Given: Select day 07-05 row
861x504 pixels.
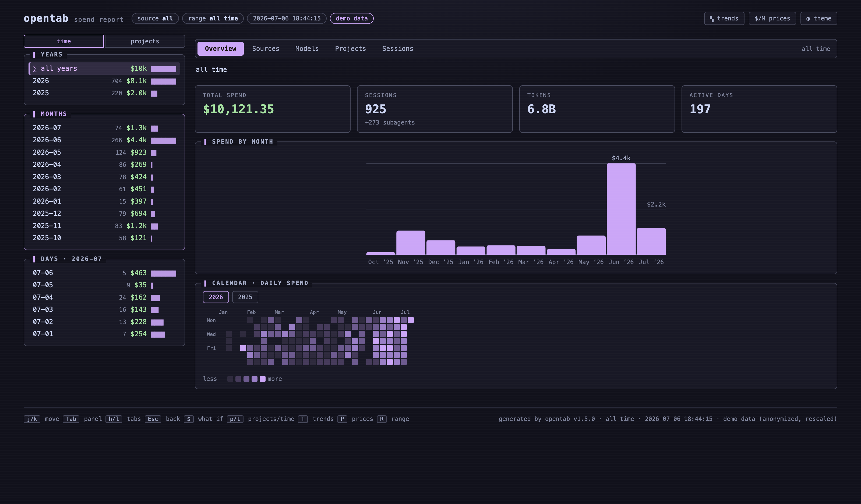Looking at the screenshot, I should pos(104,285).
